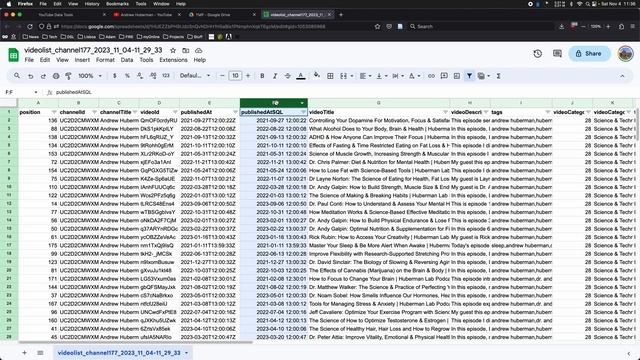Open the functions sigma menu
This screenshot has width=640, height=360.
498,76
